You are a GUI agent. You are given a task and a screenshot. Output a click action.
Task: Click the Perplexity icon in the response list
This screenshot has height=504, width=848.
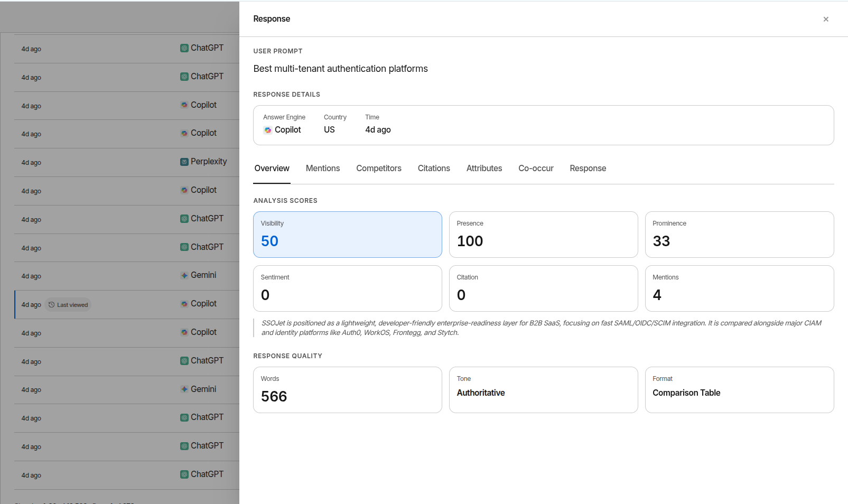pyautogui.click(x=184, y=162)
